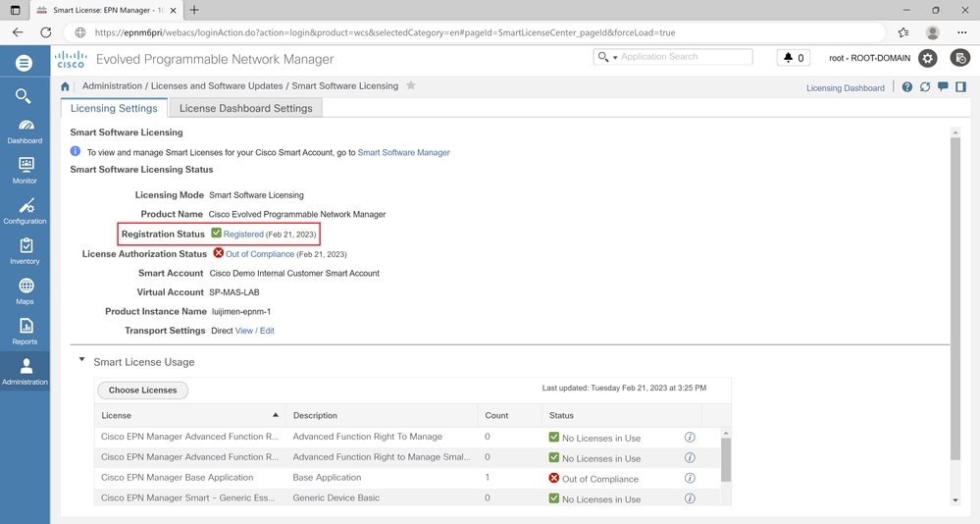The height and width of the screenshot is (524, 980).
Task: Click the blue information icon near Smart Licenses note
Action: pyautogui.click(x=76, y=151)
